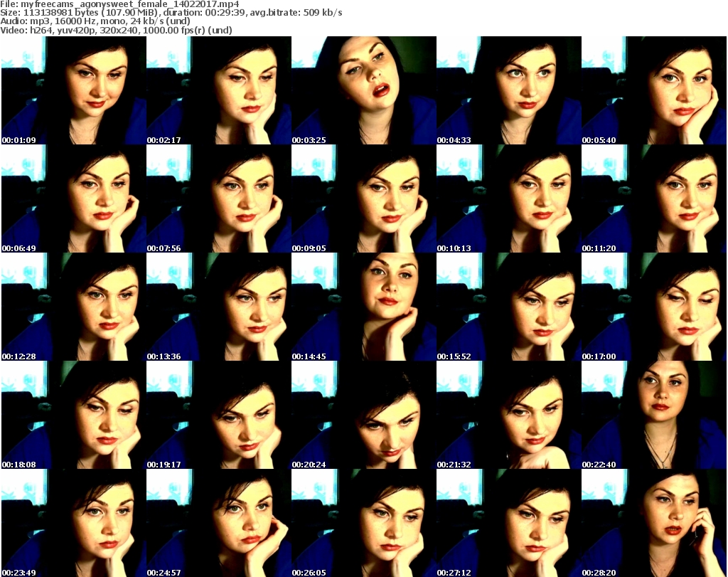Click the thumbnail labeled 00:12:28
The width and height of the screenshot is (728, 577).
(74, 307)
